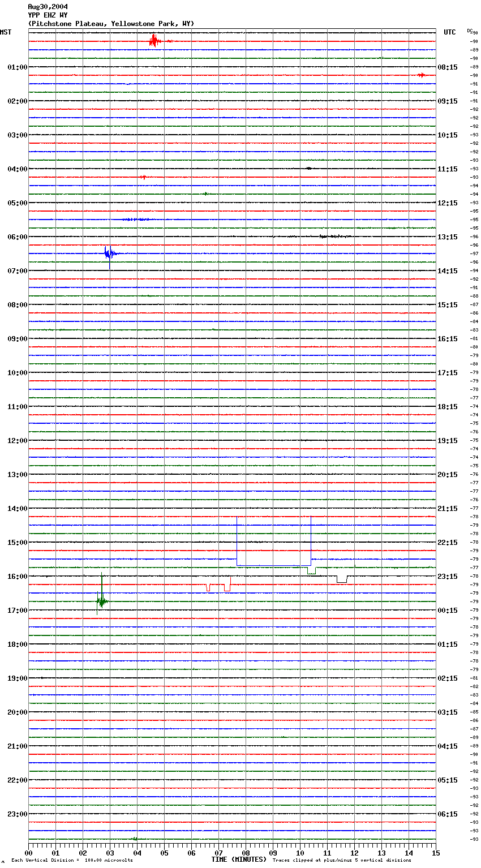Screen dimensions: 481x868
Task: Click the large black rectangular data gap between 14:00 and 16:00
Action: pyautogui.click(x=274, y=542)
